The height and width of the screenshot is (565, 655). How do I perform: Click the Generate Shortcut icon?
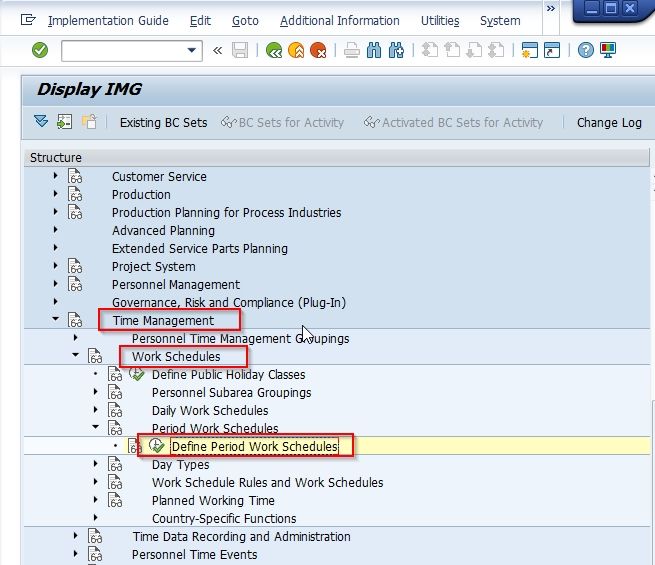coord(552,51)
